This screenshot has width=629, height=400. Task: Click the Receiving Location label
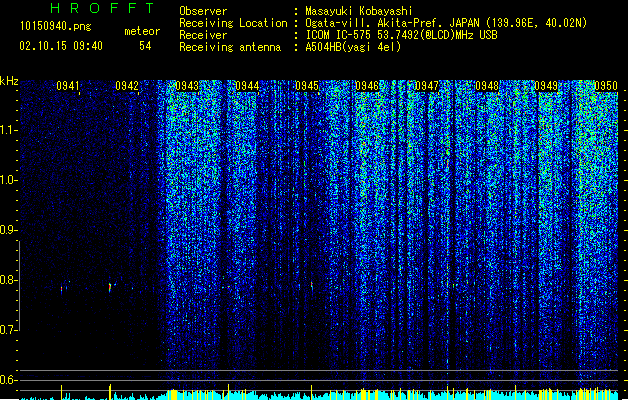pyautogui.click(x=233, y=23)
